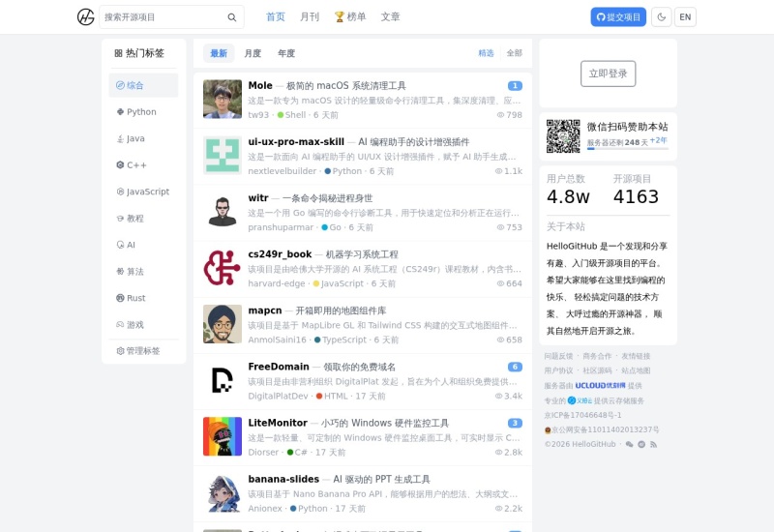Click the 问题反馈 footer link

tap(558, 356)
